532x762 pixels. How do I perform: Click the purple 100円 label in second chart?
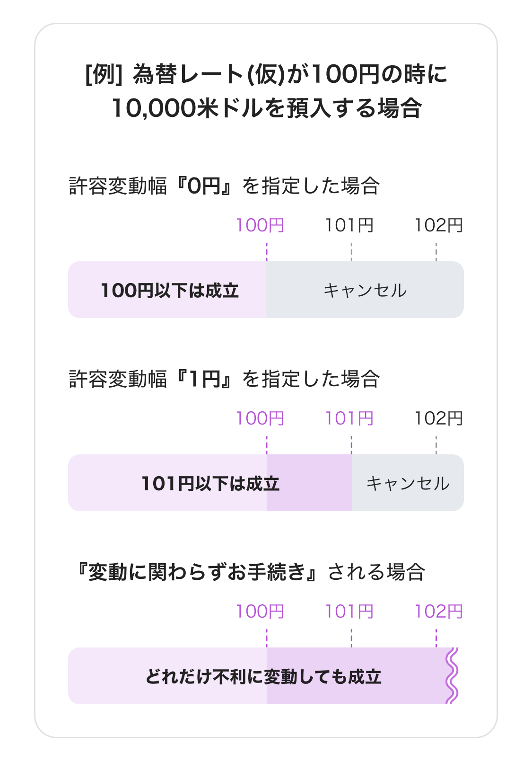[260, 418]
